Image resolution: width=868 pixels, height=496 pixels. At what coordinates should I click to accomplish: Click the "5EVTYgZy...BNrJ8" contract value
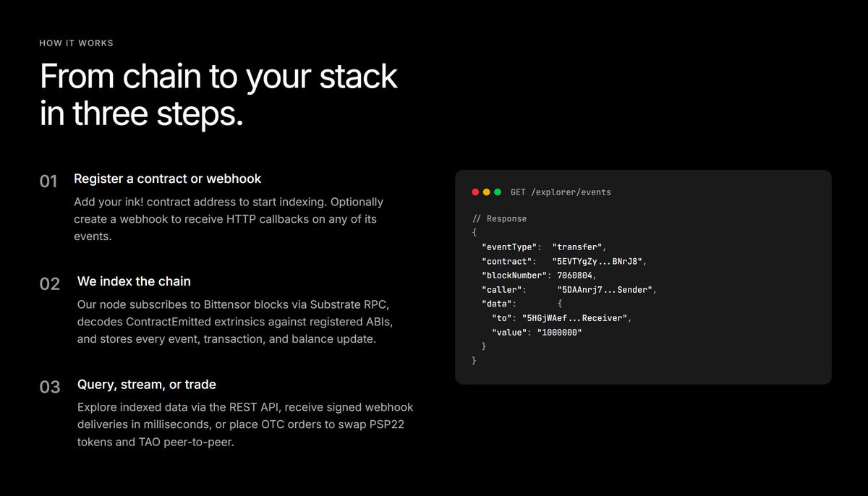pos(598,261)
